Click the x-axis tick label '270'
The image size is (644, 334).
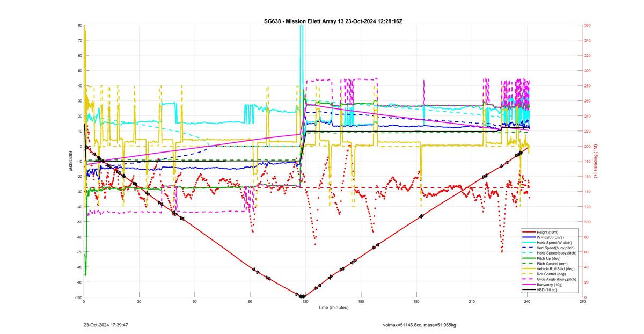(x=583, y=302)
